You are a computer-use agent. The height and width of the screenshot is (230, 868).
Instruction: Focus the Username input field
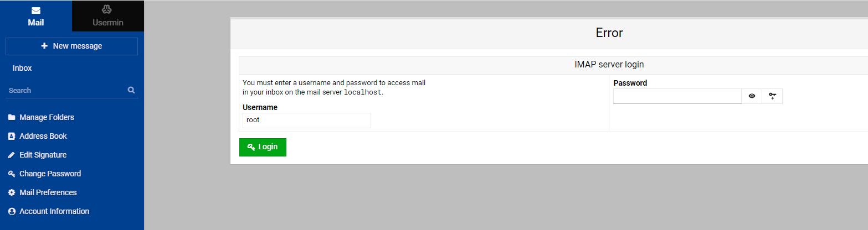point(306,120)
